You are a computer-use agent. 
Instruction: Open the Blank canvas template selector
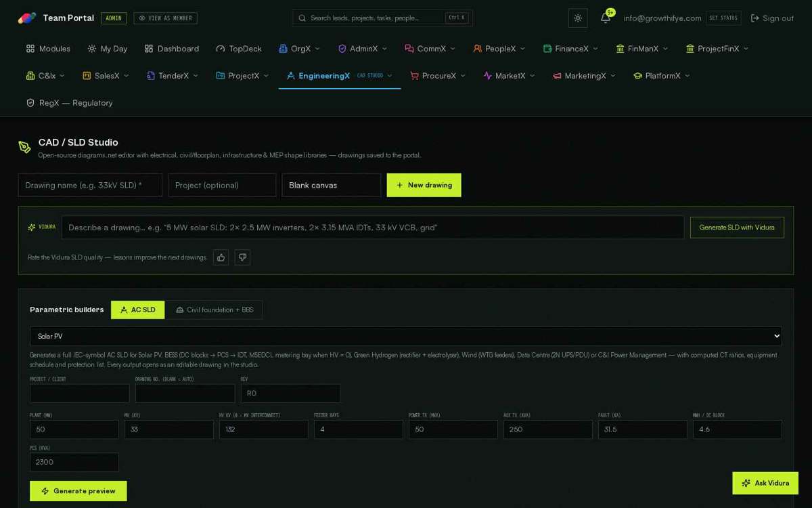click(x=332, y=185)
